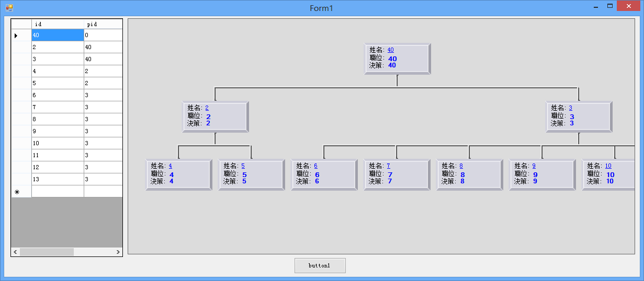Maximize the Form1 window
644x281 pixels.
pyautogui.click(x=610, y=6)
